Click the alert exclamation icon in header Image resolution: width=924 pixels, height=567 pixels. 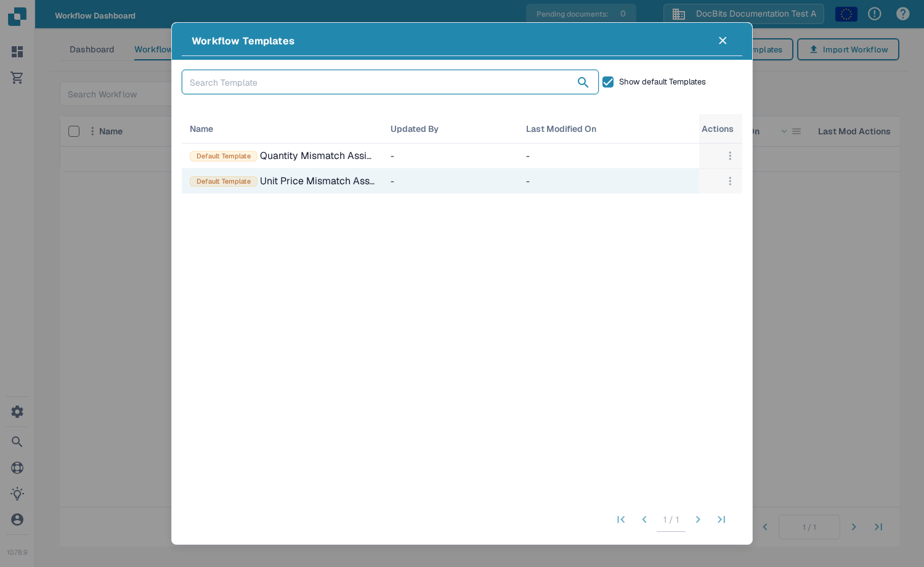[x=875, y=14]
